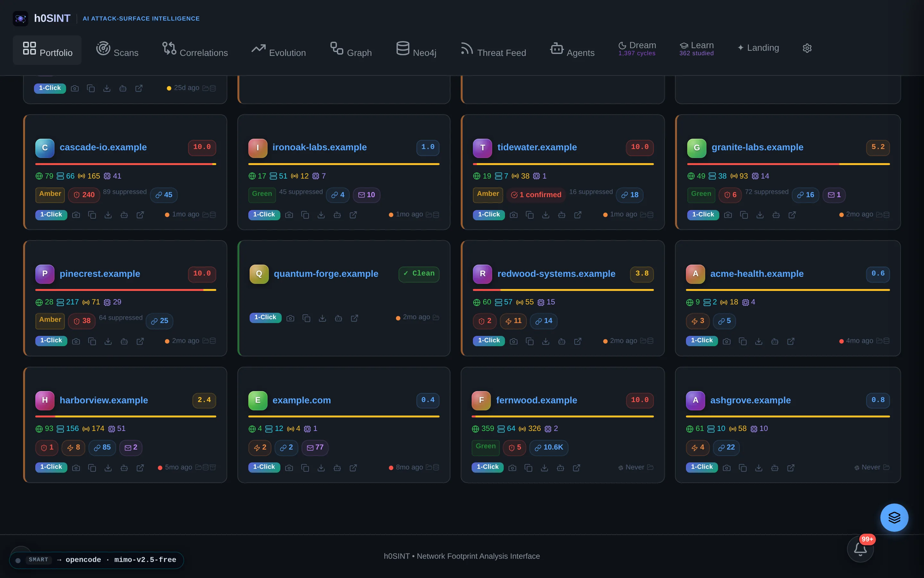Click the Clean status badge on quantum-forge.example
Screen dimensions: 924x578
(419, 274)
